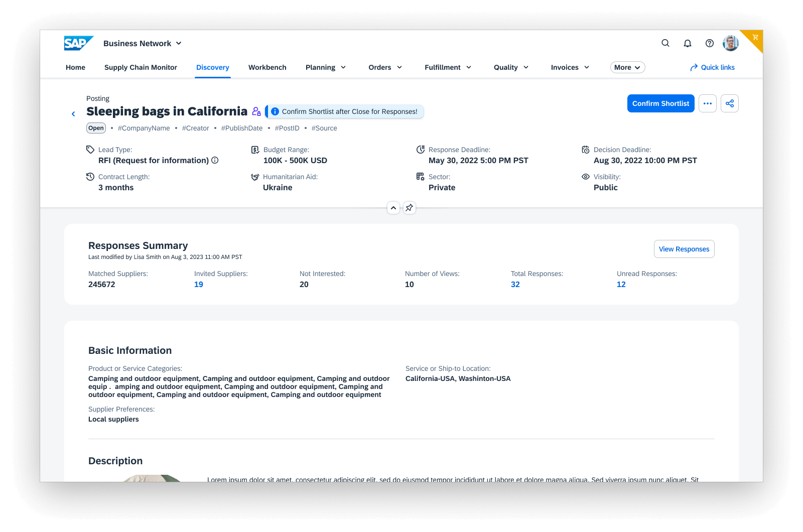Click the Confirm Shortlist button
The height and width of the screenshot is (532, 803).
pos(660,103)
